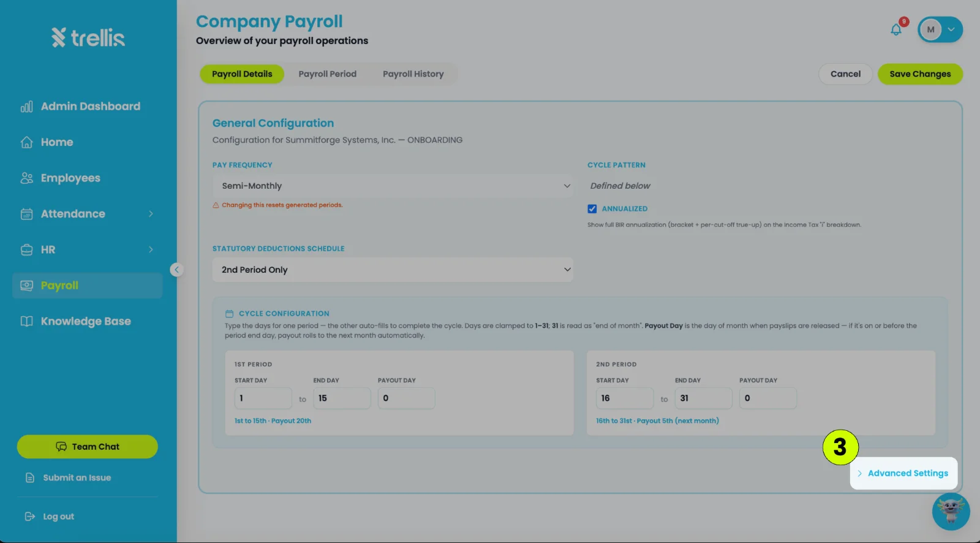Open the Payroll section

(87, 286)
